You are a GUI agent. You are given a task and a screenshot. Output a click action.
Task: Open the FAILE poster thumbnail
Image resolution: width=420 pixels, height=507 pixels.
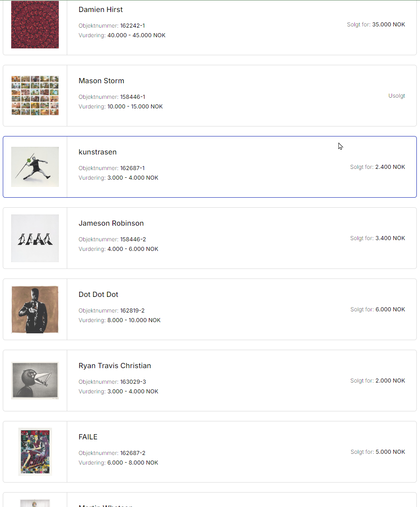35,452
